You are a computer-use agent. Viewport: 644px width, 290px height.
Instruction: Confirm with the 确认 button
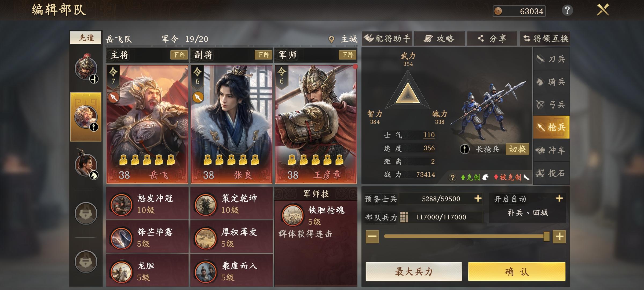517,272
